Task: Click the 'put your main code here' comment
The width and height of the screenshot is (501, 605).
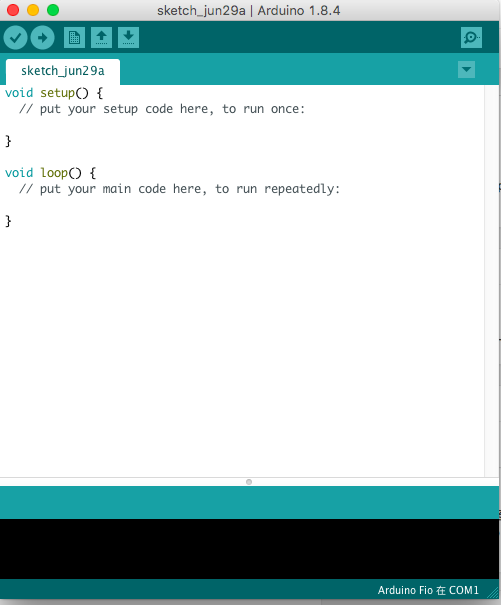Action: tap(179, 189)
